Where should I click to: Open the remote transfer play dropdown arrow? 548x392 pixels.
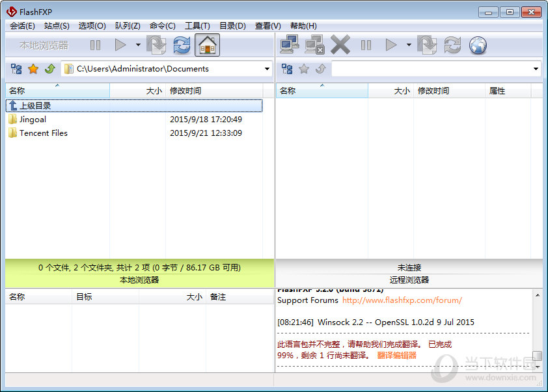pyautogui.click(x=409, y=45)
